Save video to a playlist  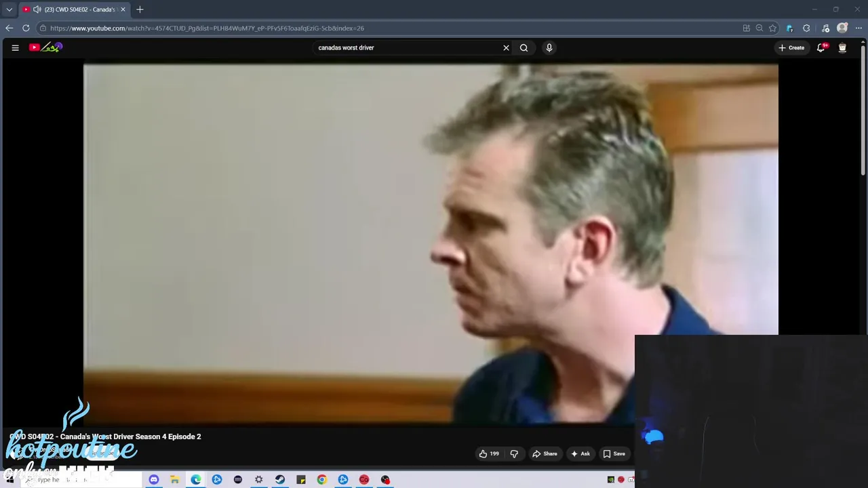614,453
